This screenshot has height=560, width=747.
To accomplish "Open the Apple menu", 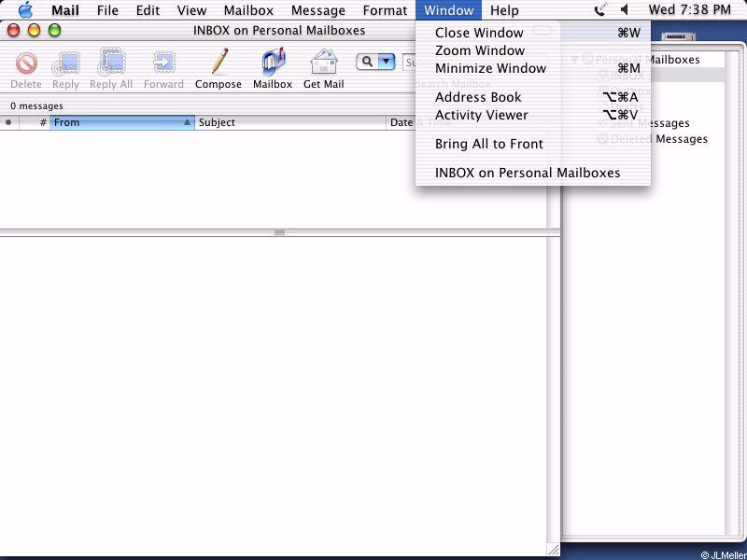I will click(25, 10).
